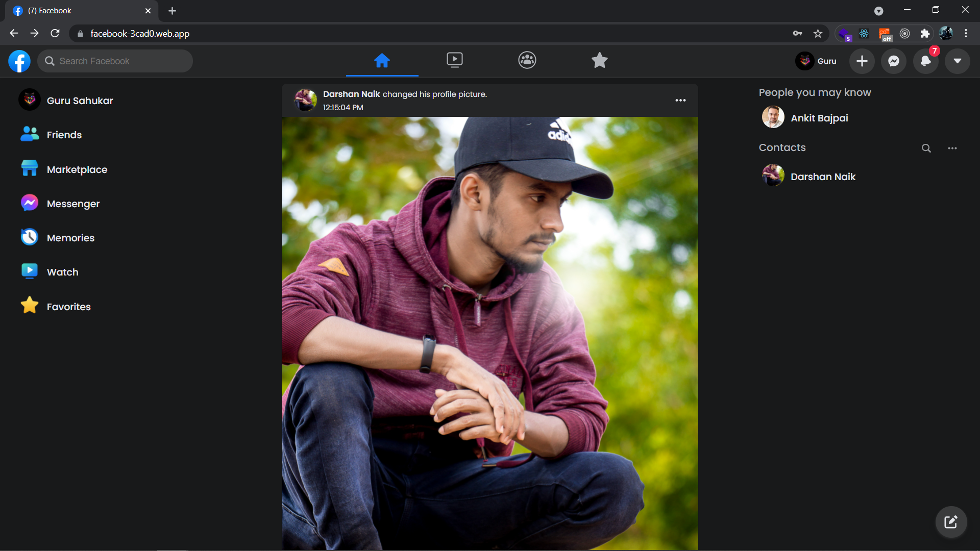980x551 pixels.
Task: Open Memories in the sidebar
Action: coord(57,238)
